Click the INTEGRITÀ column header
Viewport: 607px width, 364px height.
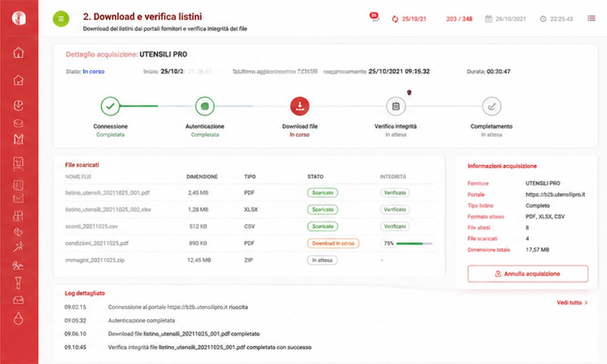(x=393, y=177)
